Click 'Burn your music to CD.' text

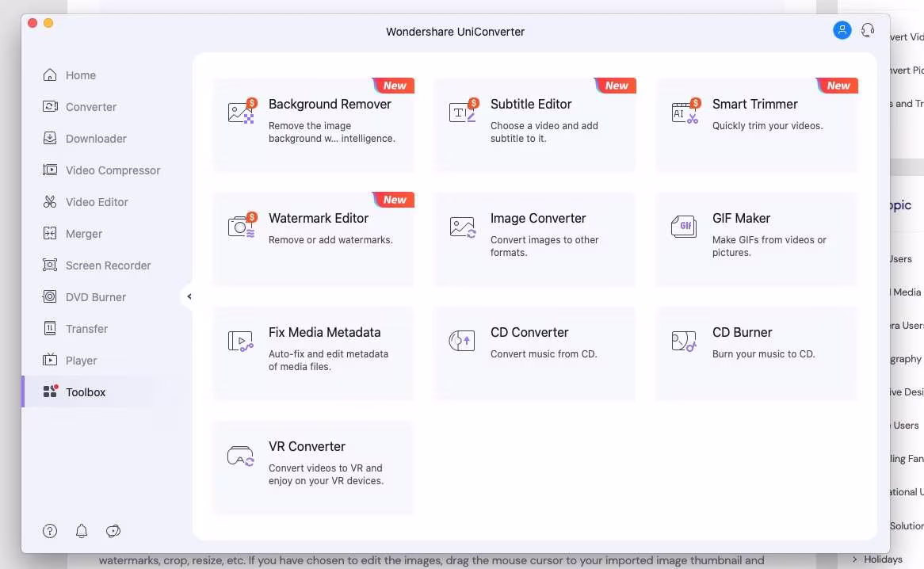(x=763, y=353)
